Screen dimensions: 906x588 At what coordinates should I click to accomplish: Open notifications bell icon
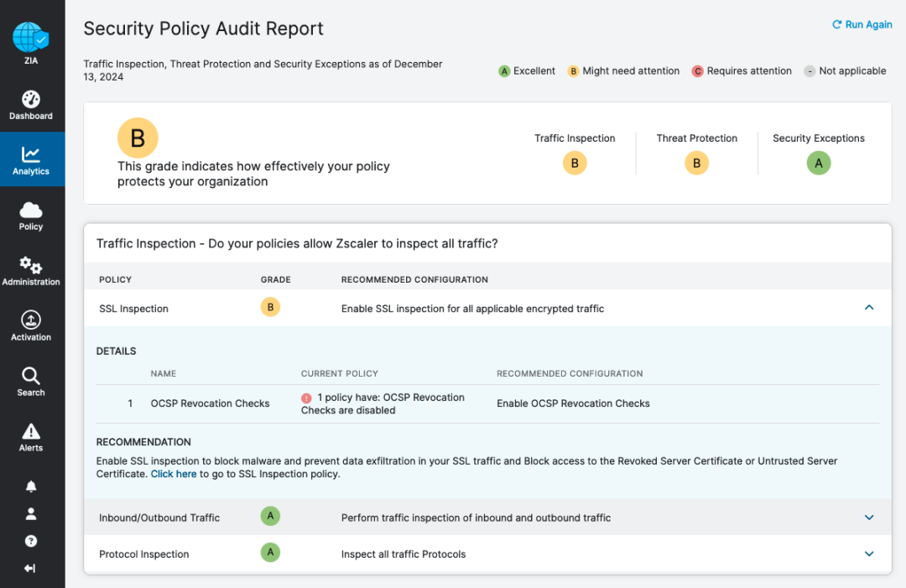click(x=31, y=487)
